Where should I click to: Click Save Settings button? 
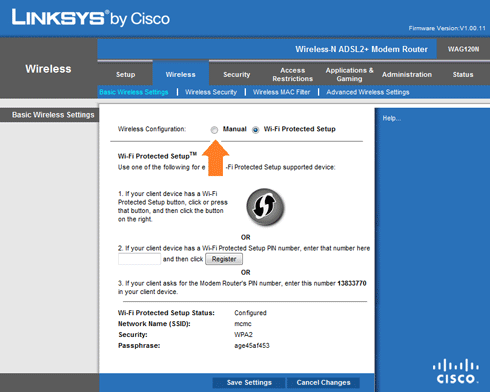click(x=249, y=382)
